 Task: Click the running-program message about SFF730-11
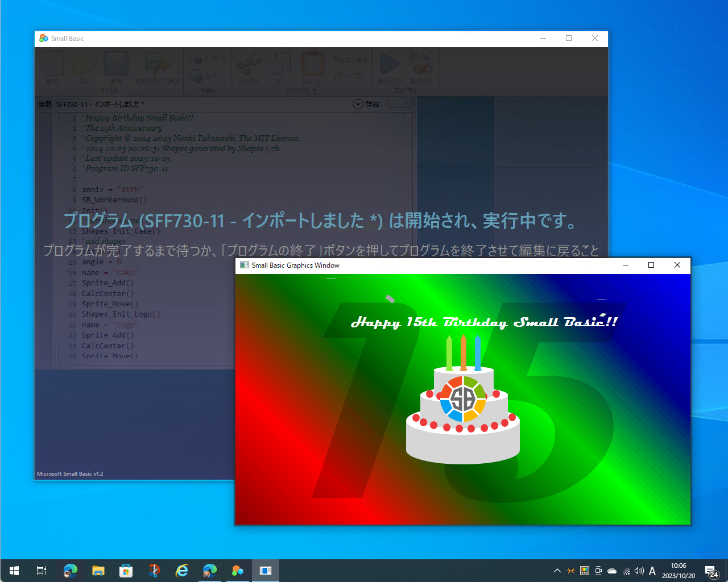pyautogui.click(x=321, y=221)
